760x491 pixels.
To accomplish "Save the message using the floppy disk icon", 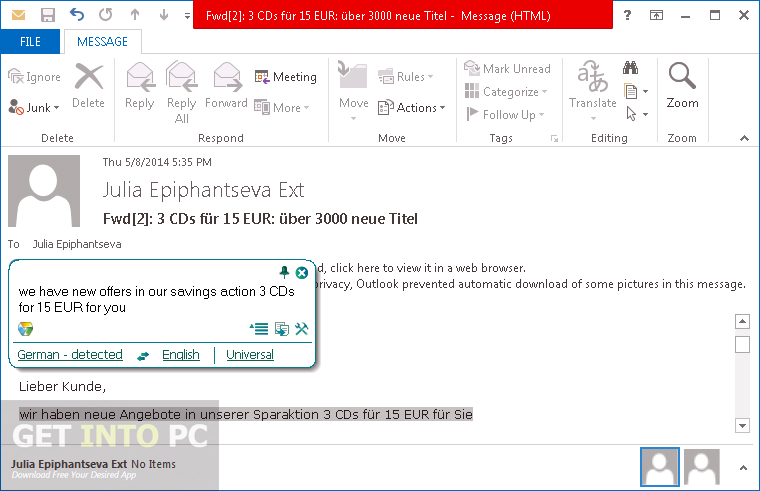I will pyautogui.click(x=48, y=15).
